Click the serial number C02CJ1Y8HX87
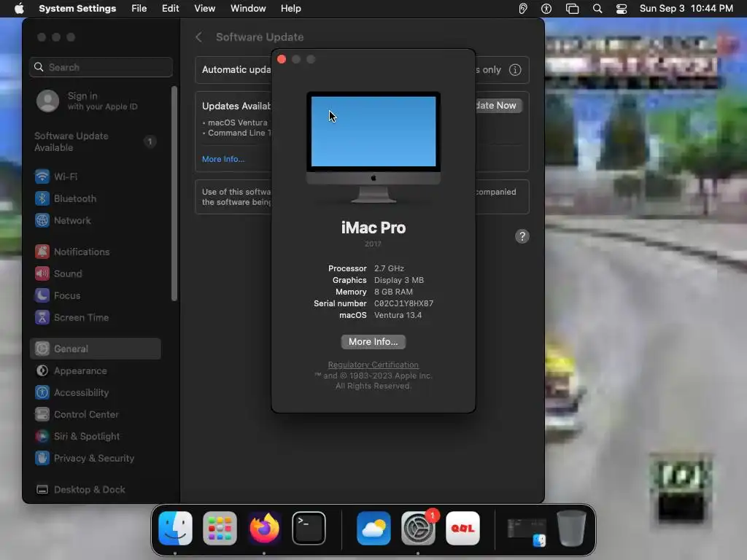Viewport: 747px width, 560px height. tap(403, 303)
